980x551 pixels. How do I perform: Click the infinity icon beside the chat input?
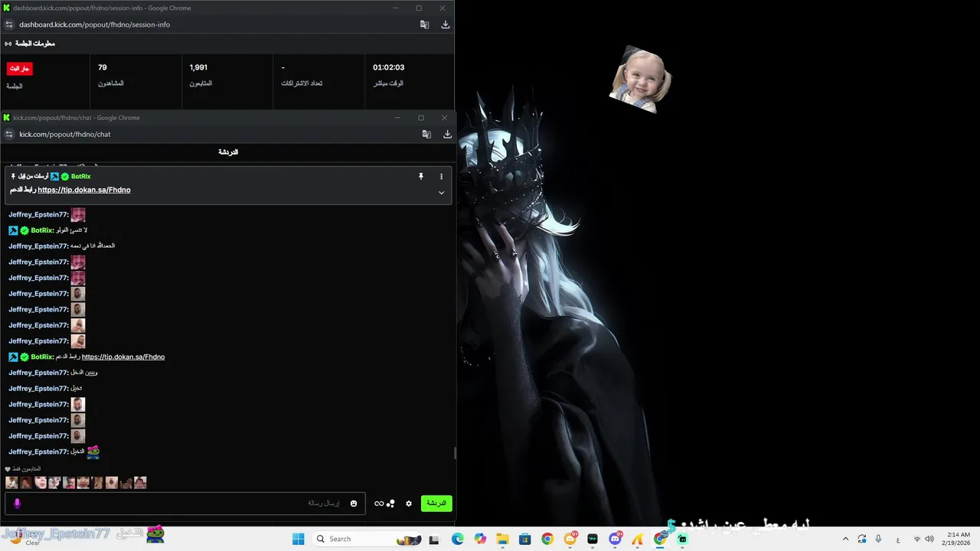[379, 504]
